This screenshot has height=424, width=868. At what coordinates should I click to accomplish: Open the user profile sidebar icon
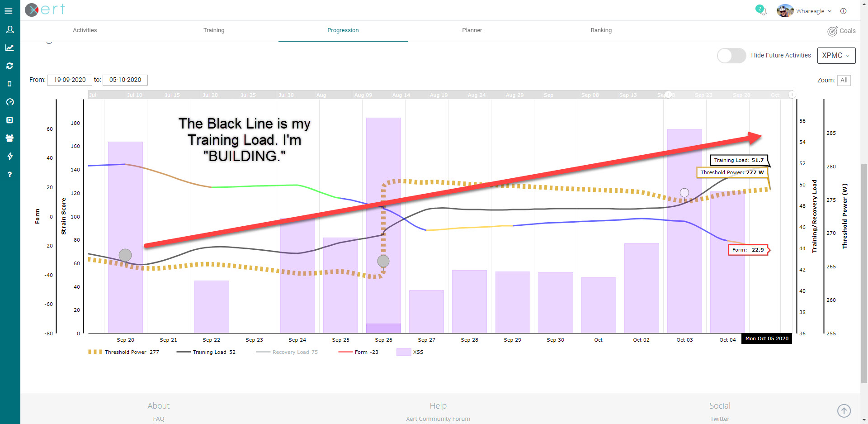point(10,29)
